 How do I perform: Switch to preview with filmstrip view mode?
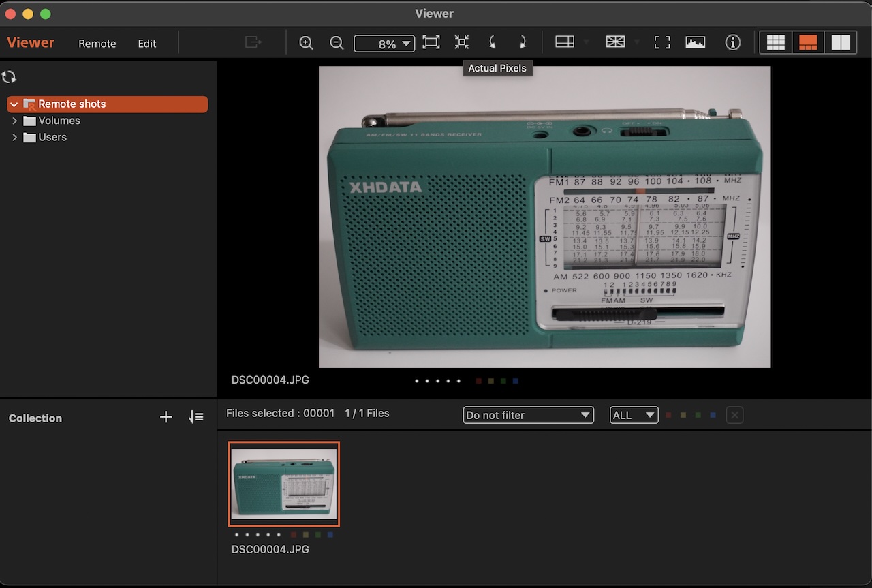click(808, 42)
